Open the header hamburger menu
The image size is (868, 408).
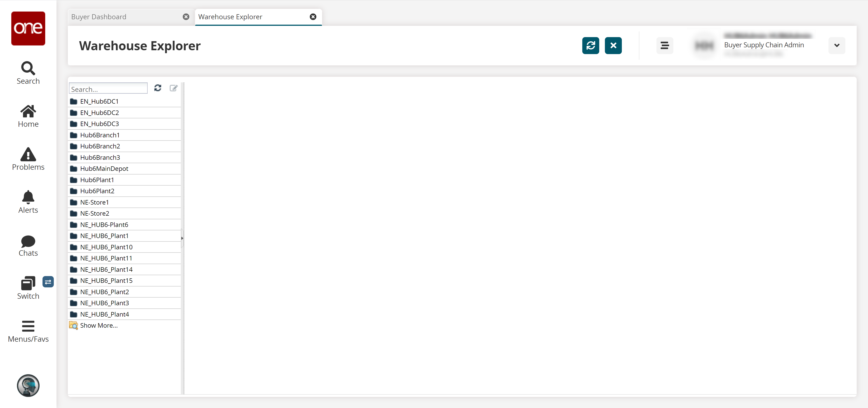665,45
